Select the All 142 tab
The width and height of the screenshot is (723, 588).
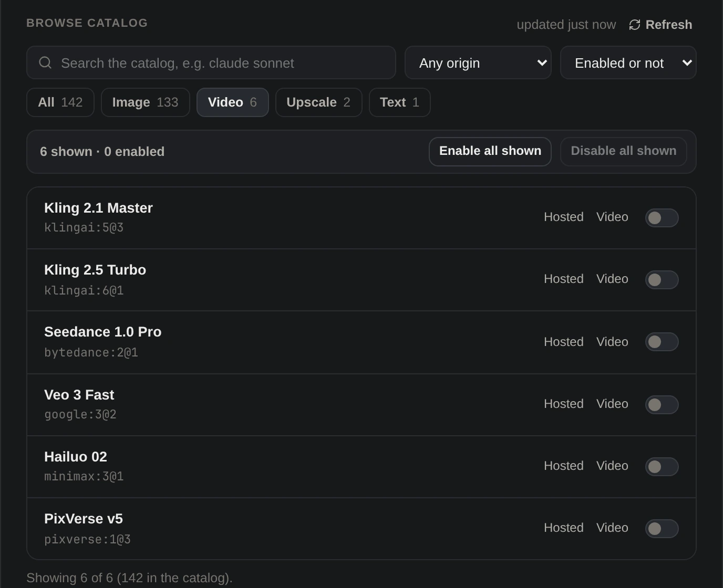click(x=60, y=102)
